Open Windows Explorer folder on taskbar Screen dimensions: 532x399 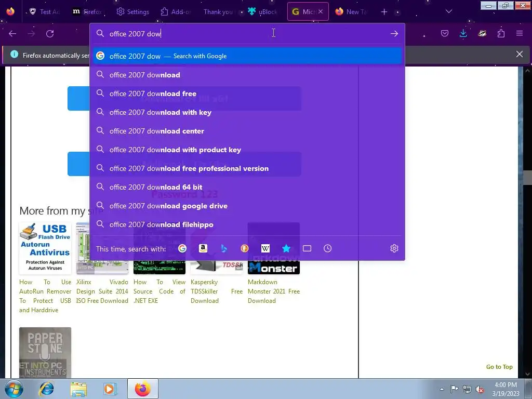78,389
